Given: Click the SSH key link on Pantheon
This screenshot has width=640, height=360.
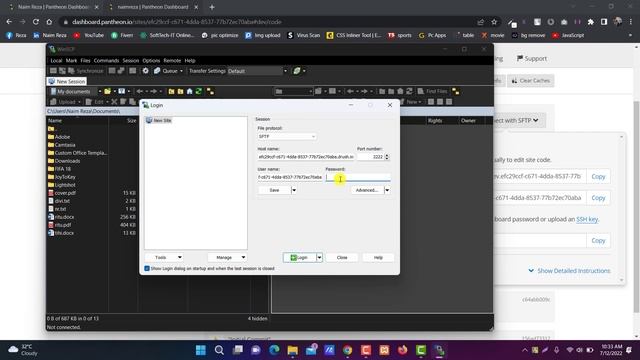Looking at the screenshot, I should pyautogui.click(x=587, y=219).
